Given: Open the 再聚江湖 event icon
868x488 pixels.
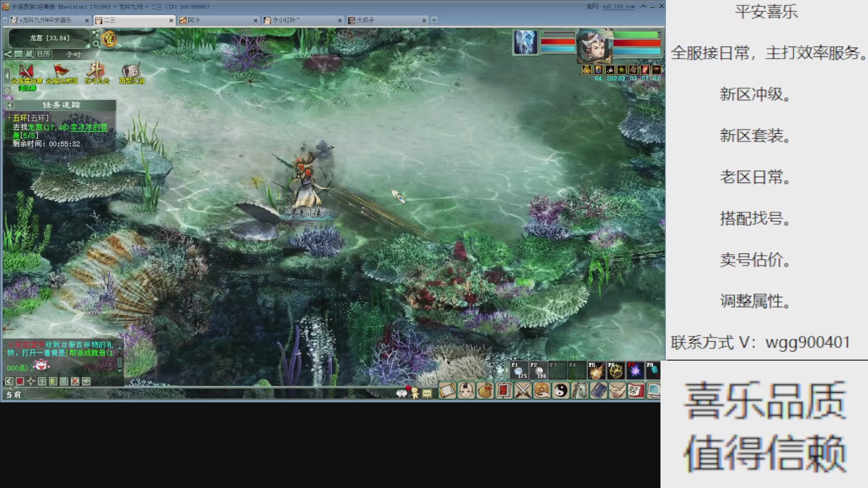Looking at the screenshot, I should (132, 74).
